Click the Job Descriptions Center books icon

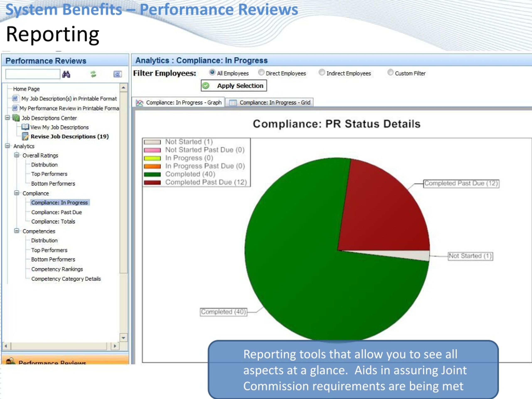16,118
